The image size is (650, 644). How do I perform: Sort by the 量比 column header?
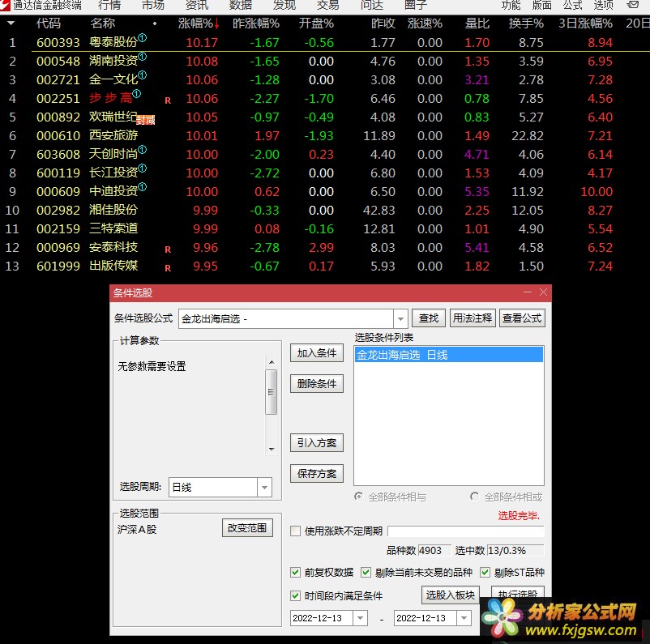[x=477, y=23]
